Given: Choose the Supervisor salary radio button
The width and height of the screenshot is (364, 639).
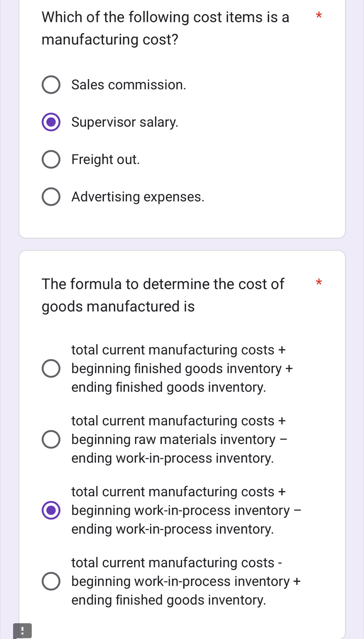Looking at the screenshot, I should [51, 122].
